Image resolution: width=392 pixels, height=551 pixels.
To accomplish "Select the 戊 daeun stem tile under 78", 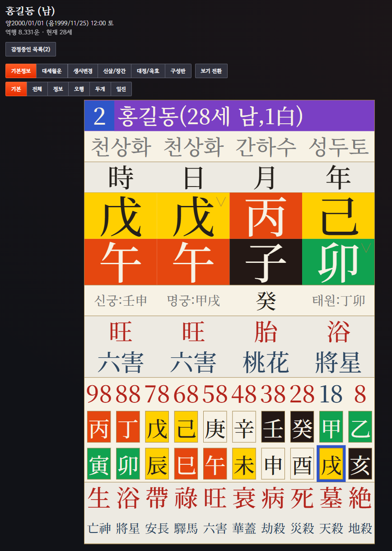I will (x=157, y=426).
